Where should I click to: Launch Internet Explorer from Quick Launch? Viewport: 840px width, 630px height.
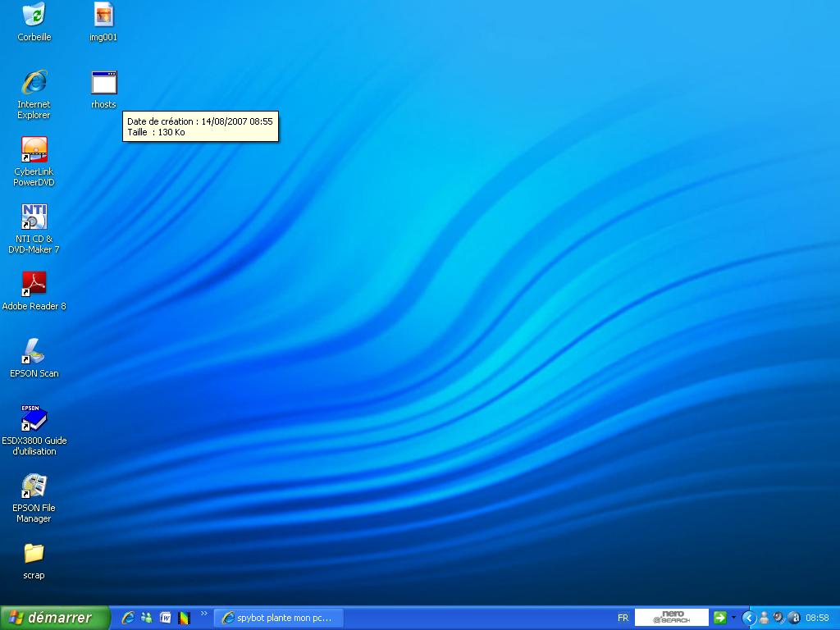pyautogui.click(x=128, y=618)
